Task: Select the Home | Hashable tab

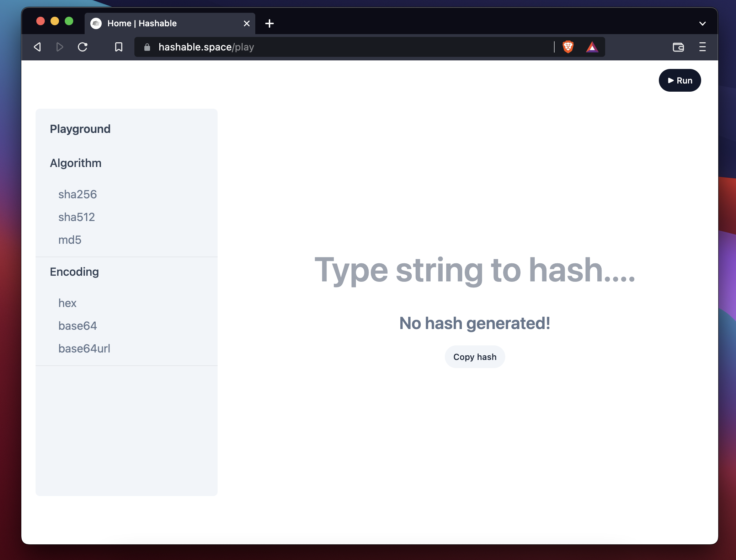Action: [170, 23]
